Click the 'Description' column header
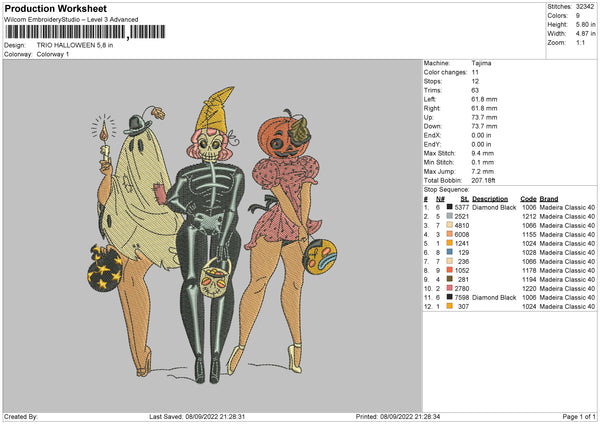Viewport: 600px width, 424px height. (490, 199)
